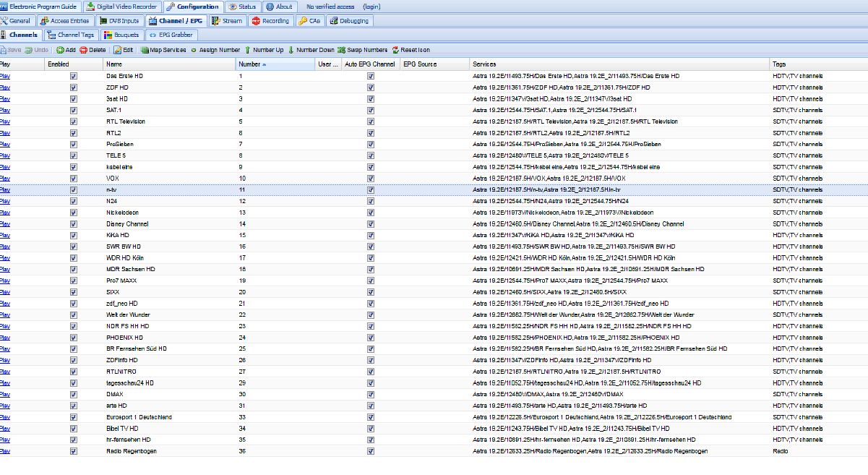Select the hr-fernsehen HD channel name
Screen dimensions: 868x475
pos(129,440)
